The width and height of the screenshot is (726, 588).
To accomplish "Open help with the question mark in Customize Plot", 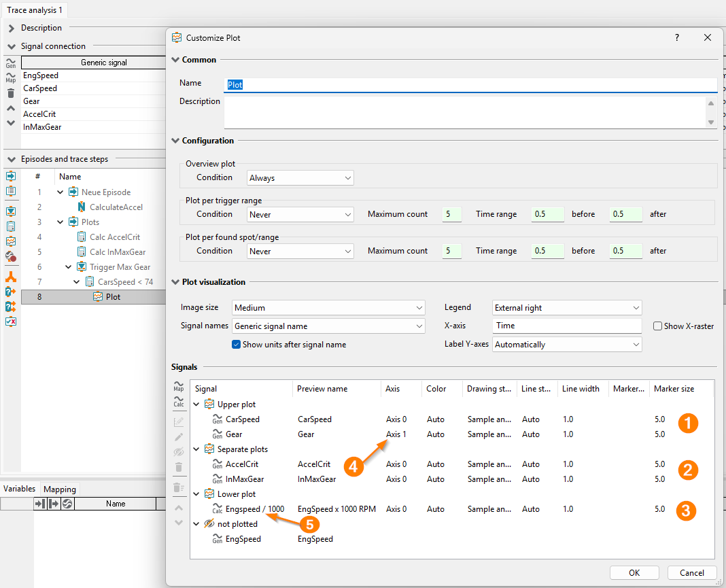I will click(677, 37).
